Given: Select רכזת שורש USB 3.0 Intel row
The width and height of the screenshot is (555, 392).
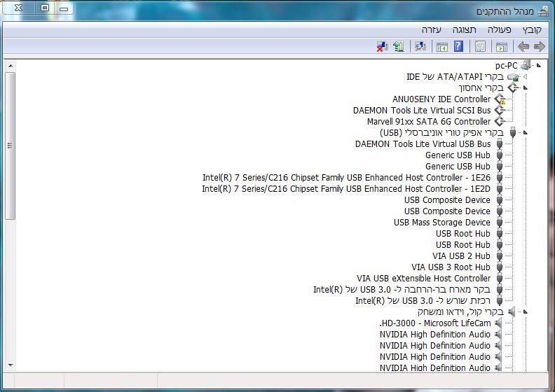Looking at the screenshot, I should (x=423, y=301).
